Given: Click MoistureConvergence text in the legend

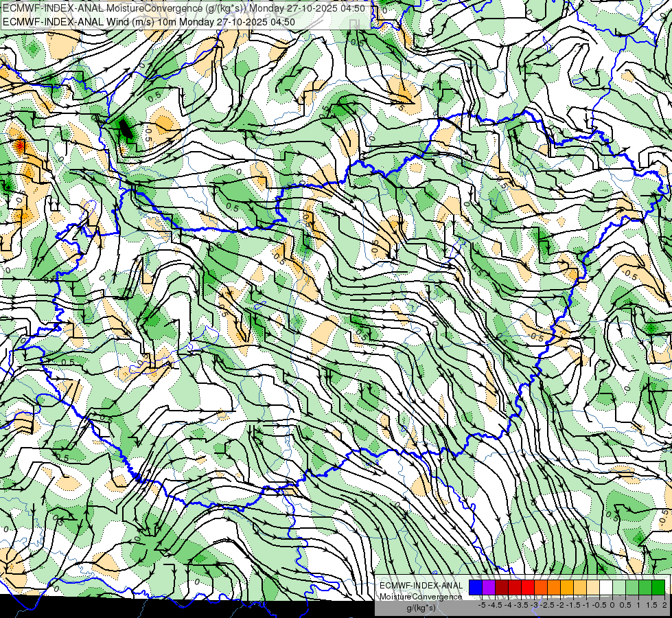Looking at the screenshot, I should click(421, 597).
